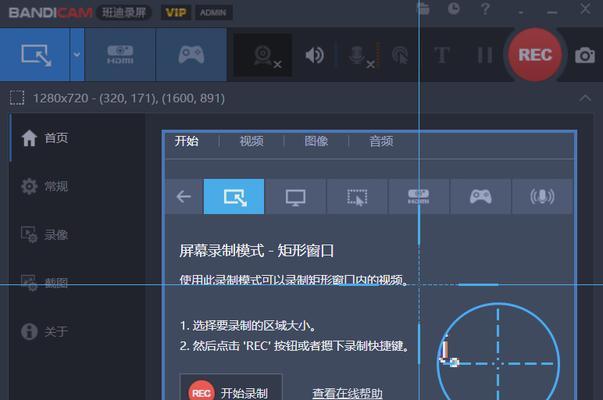The width and height of the screenshot is (603, 400).
Task: Open the scheduled recording clock icon
Action: tap(454, 8)
